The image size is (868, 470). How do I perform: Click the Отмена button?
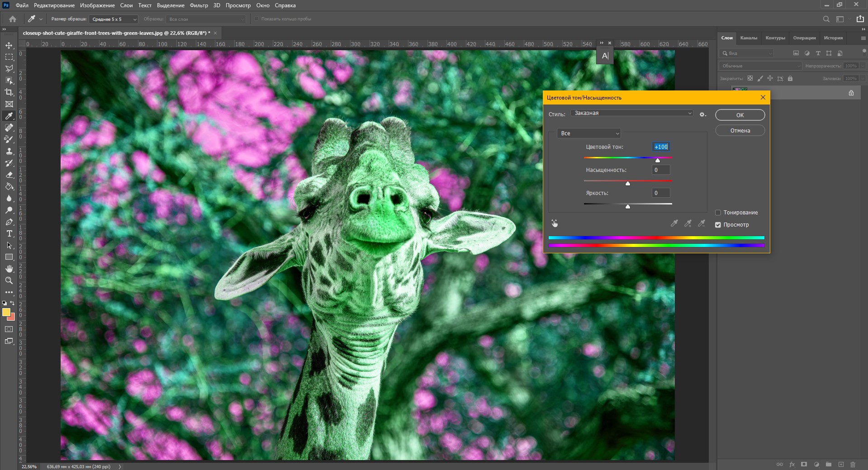740,130
